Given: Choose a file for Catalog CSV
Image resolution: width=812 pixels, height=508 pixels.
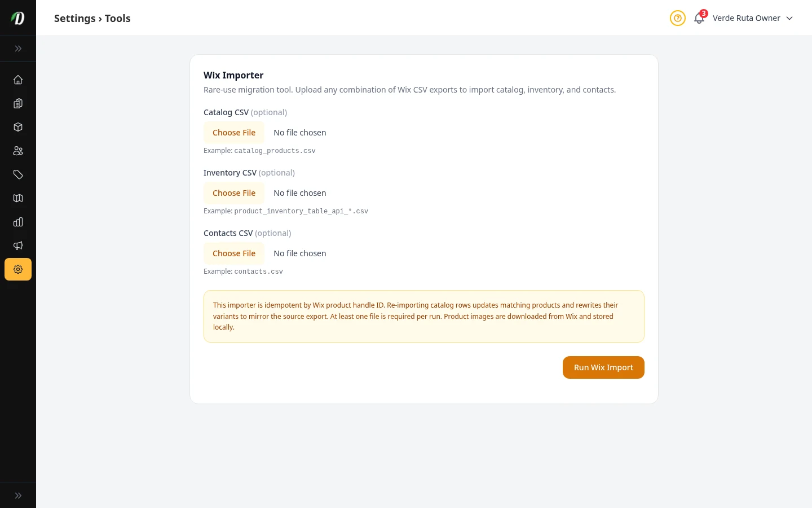Looking at the screenshot, I should (x=234, y=133).
